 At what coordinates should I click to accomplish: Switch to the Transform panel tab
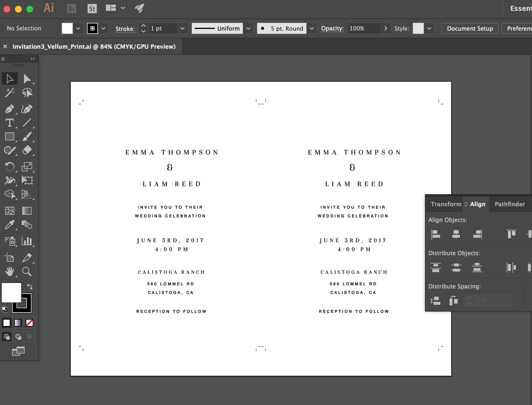coord(446,204)
